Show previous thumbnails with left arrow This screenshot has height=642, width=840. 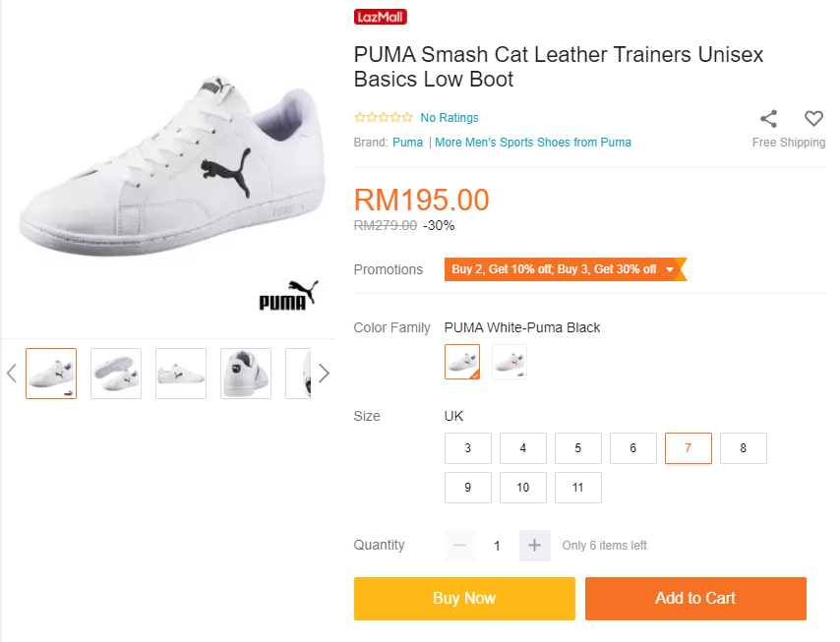[x=12, y=374]
